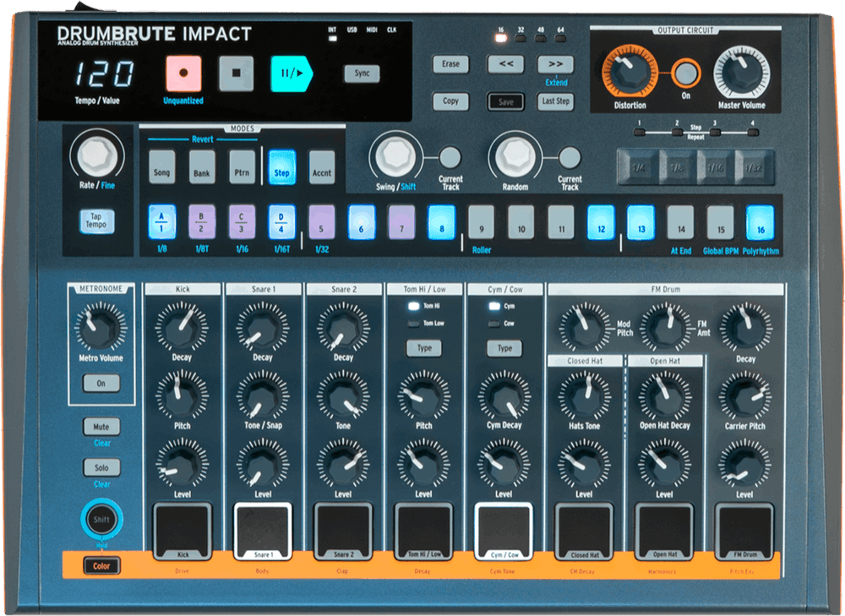This screenshot has width=845, height=616.
Task: Toggle step button 9 Roller
Action: tap(482, 221)
